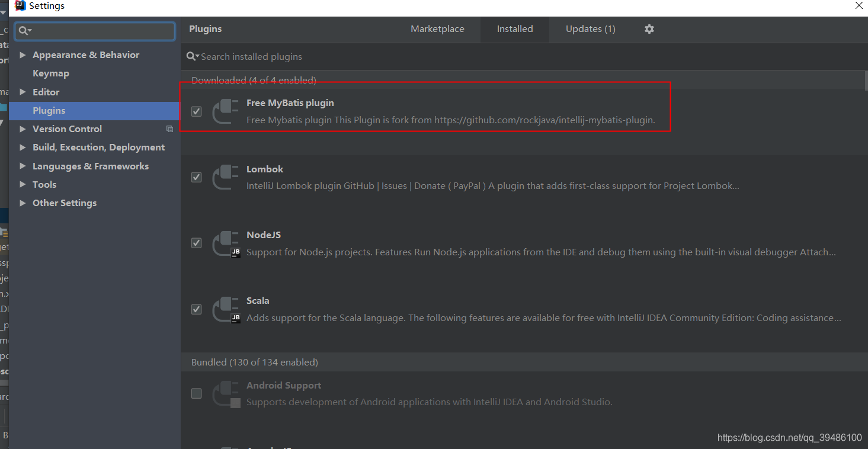868x449 pixels.
Task: Click the IntelliJ Settings window icon
Action: click(x=20, y=6)
